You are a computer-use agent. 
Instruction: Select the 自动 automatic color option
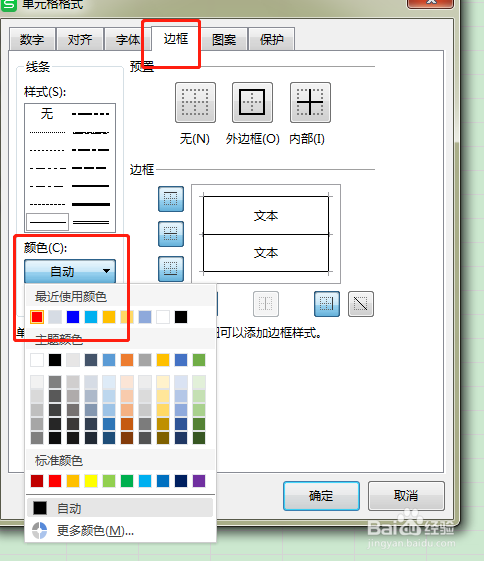click(x=120, y=508)
